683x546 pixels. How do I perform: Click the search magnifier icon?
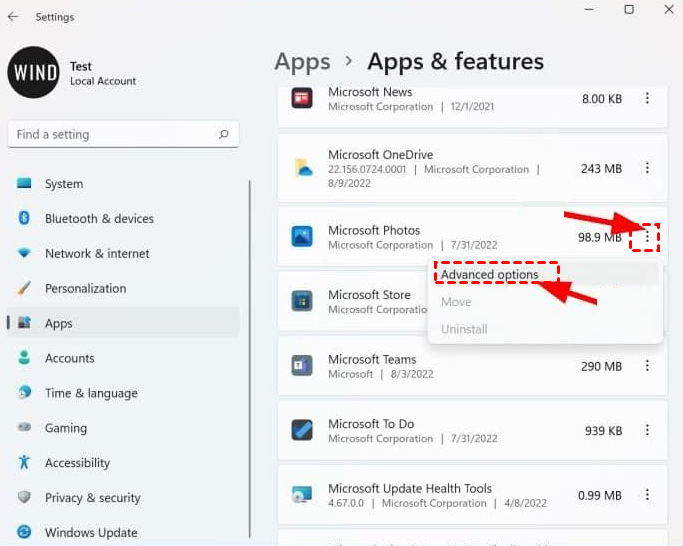tap(224, 134)
